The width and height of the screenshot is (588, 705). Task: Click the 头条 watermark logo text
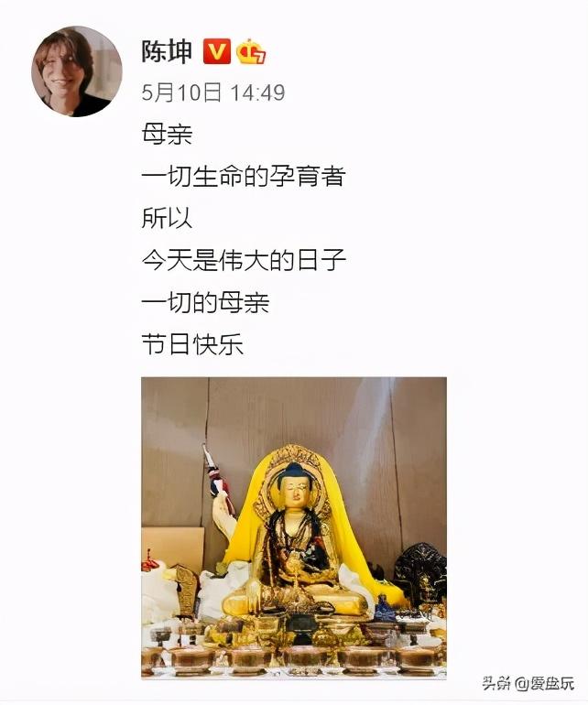click(x=496, y=684)
